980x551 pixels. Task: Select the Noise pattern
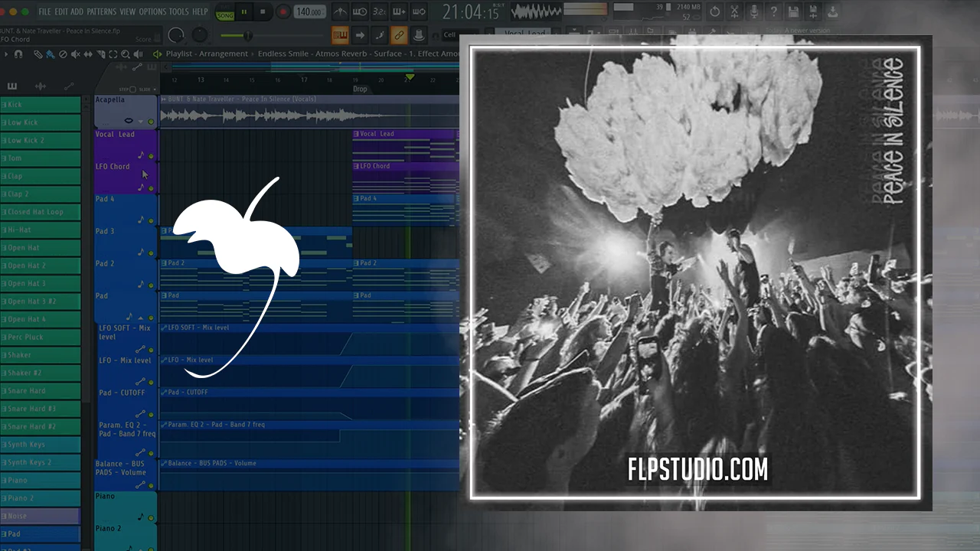tap(41, 517)
